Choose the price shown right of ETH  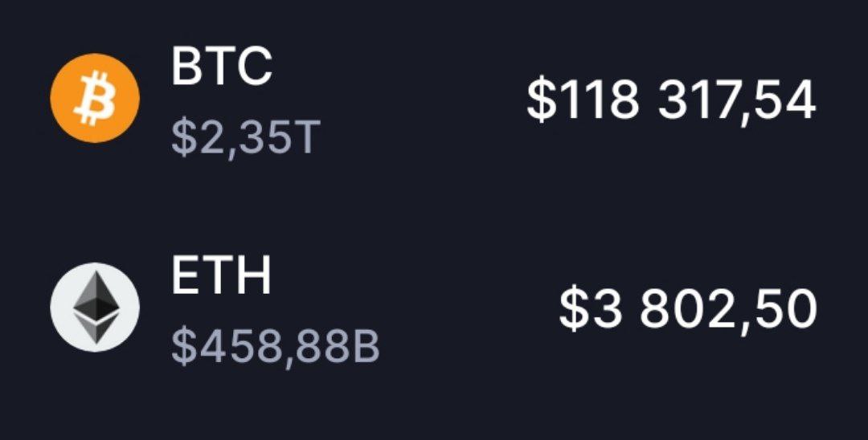(687, 309)
